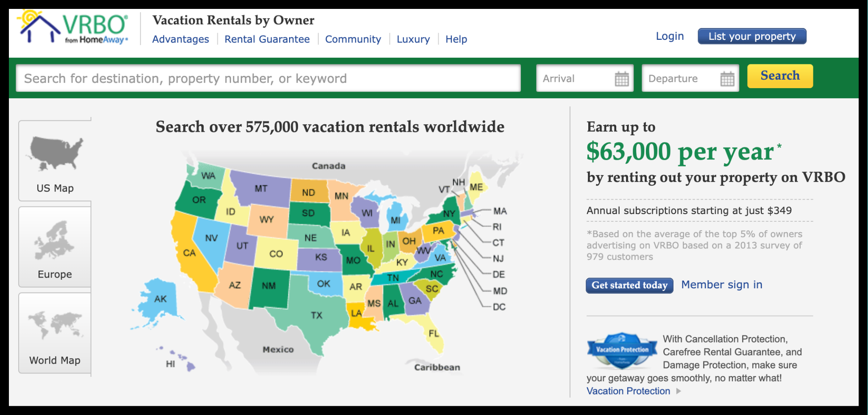The height and width of the screenshot is (415, 868).
Task: Open the Departure calendar icon
Action: coord(727,79)
